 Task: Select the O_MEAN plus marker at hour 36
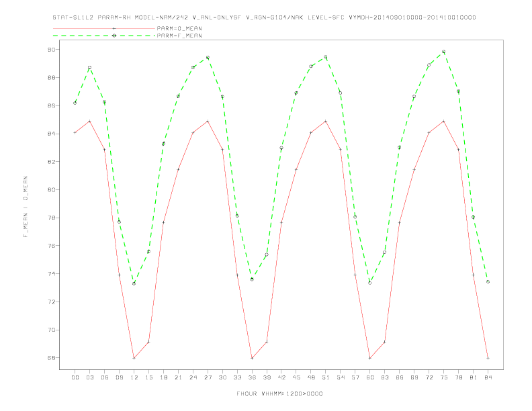tap(252, 358)
